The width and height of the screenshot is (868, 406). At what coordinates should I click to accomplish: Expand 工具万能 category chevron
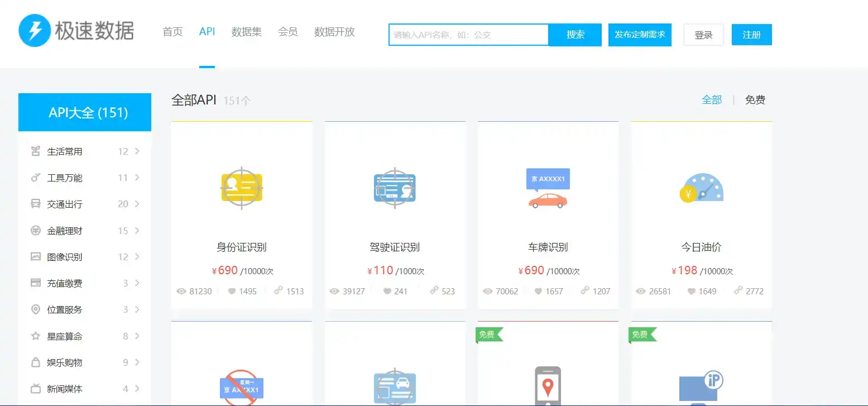click(137, 178)
